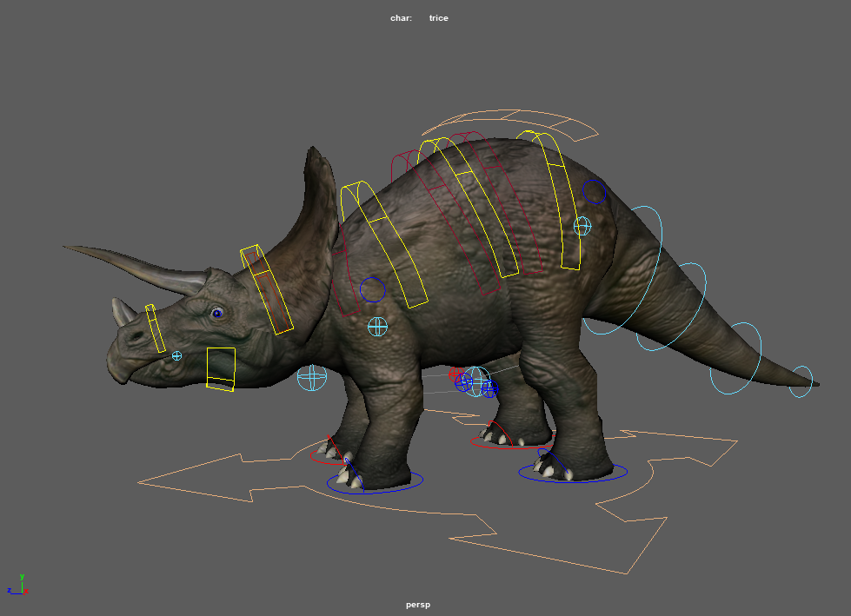Select the cyan sphere locator on the front shoulder
This screenshot has width=851, height=616.
pos(377,327)
